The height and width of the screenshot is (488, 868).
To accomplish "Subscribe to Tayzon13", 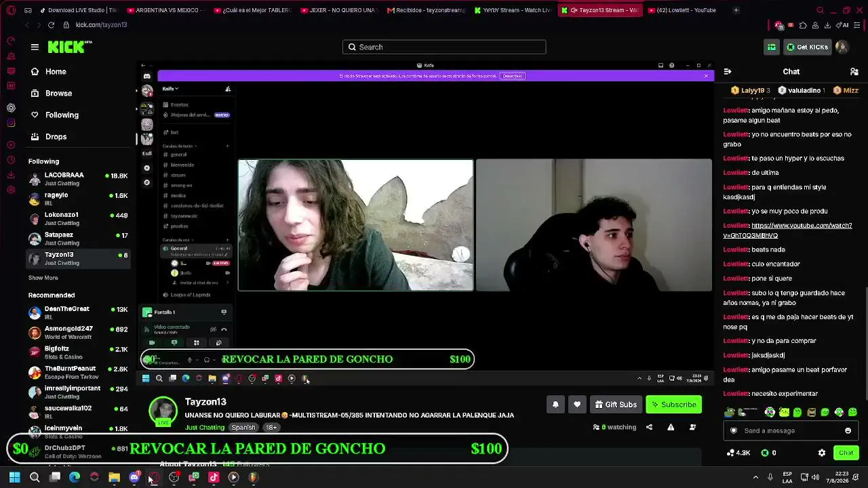I will pos(674,405).
